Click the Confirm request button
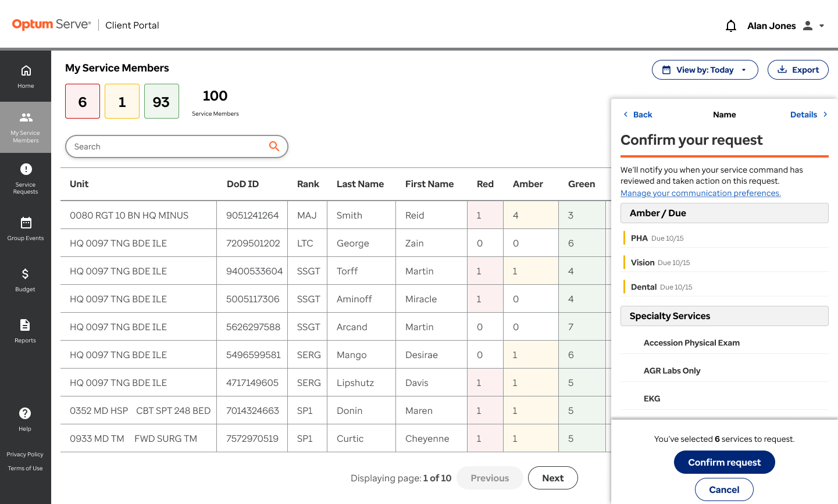 (x=725, y=462)
